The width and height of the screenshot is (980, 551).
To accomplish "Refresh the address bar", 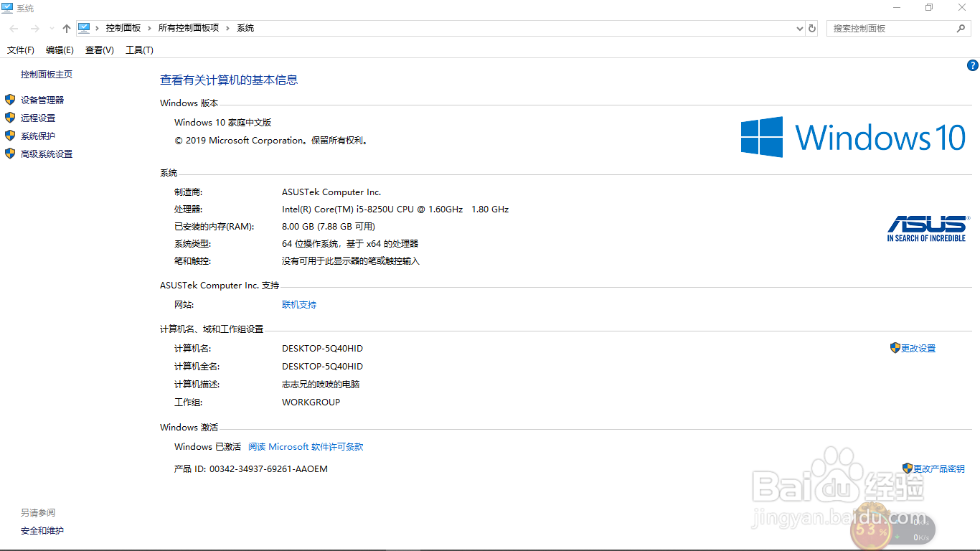I will (x=812, y=28).
